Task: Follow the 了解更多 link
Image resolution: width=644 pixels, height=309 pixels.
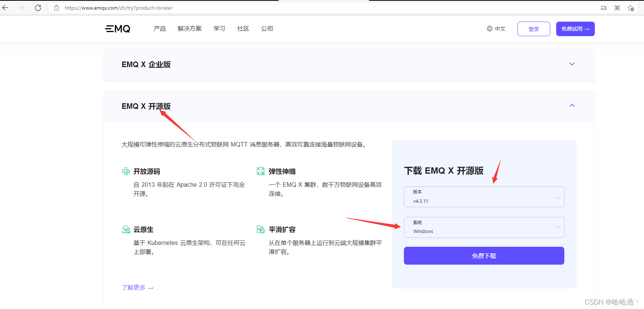Action: [137, 288]
